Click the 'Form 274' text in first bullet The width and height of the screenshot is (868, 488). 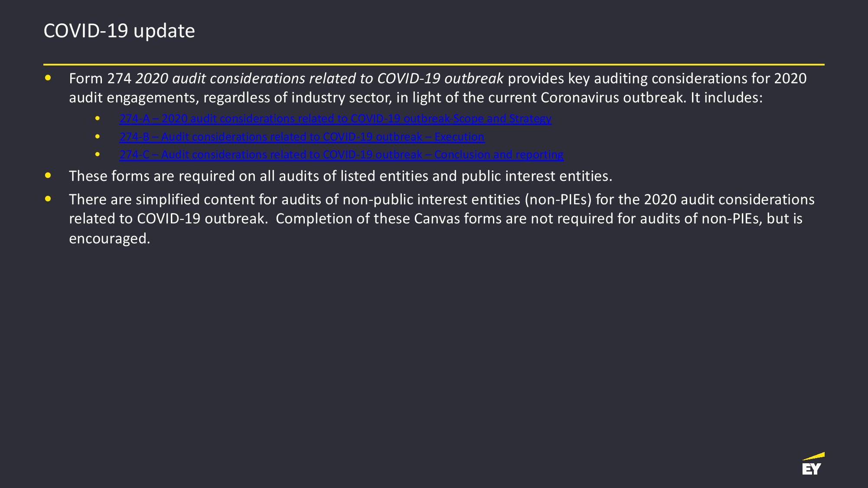coord(100,79)
